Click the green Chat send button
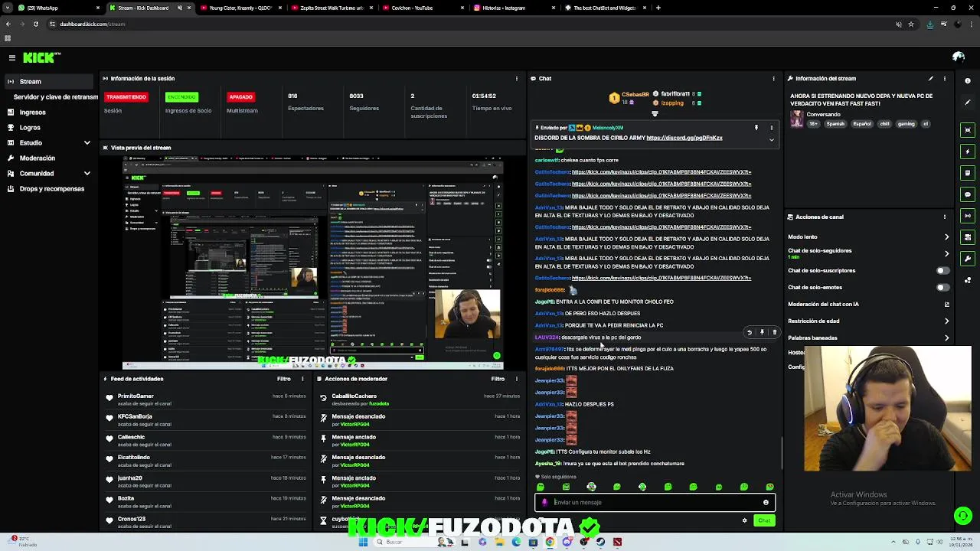The width and height of the screenshot is (980, 551). 764,520
